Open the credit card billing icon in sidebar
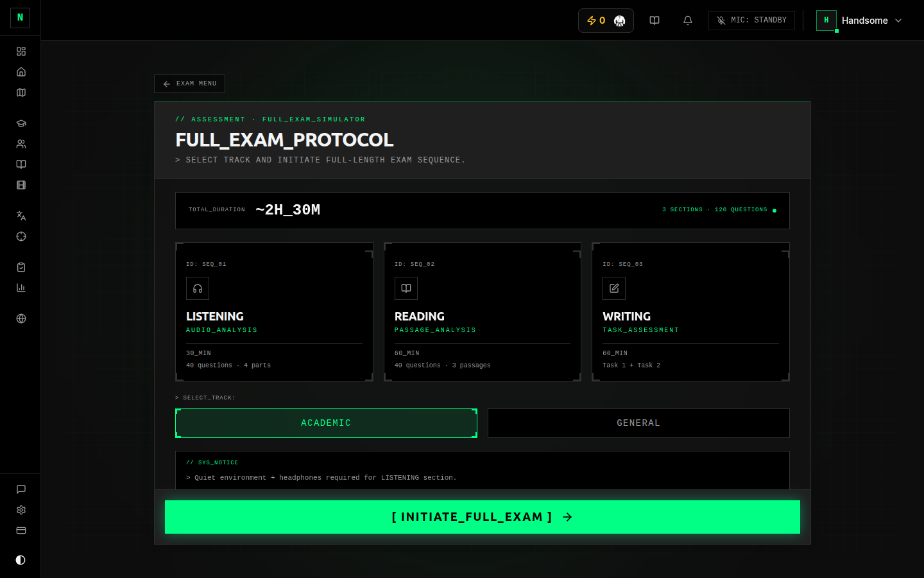This screenshot has height=578, width=924. [x=21, y=530]
